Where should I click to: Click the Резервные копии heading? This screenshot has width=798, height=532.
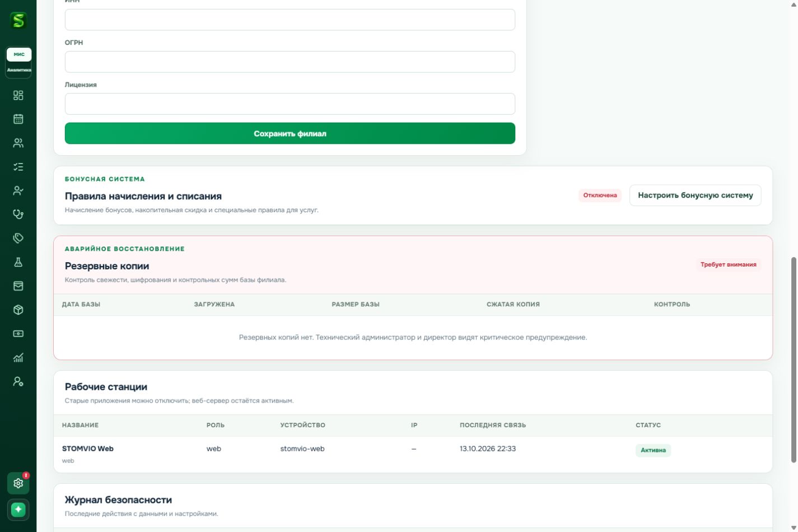(107, 266)
